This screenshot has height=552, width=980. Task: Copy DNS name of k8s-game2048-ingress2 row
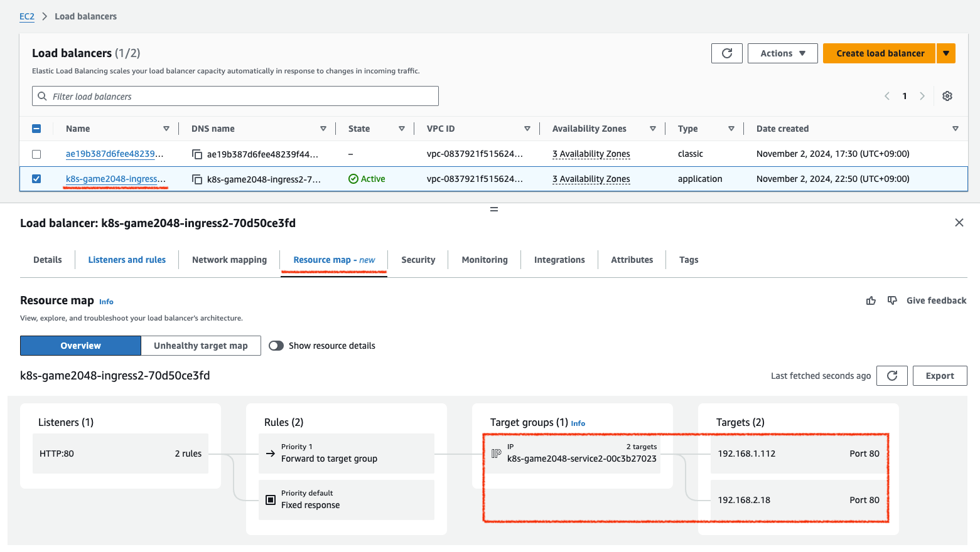click(x=197, y=179)
